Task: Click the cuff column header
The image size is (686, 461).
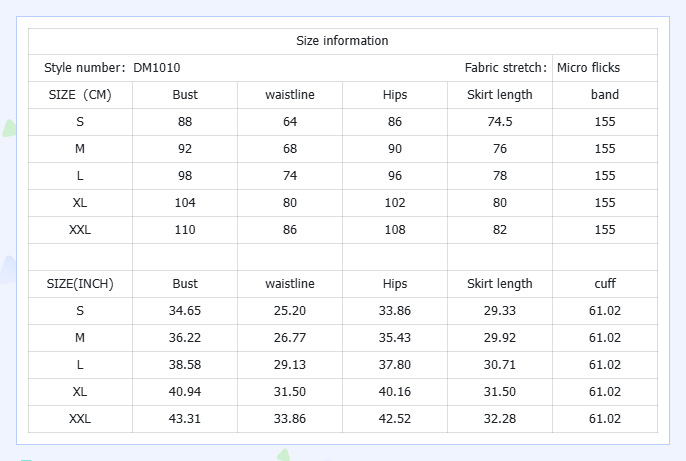Action: click(x=605, y=284)
